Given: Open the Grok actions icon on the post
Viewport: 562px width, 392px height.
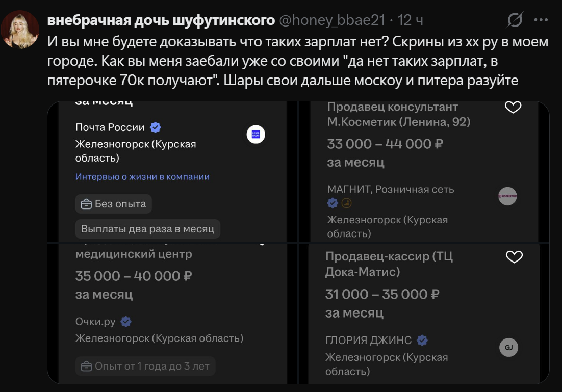Looking at the screenshot, I should click(x=515, y=20).
